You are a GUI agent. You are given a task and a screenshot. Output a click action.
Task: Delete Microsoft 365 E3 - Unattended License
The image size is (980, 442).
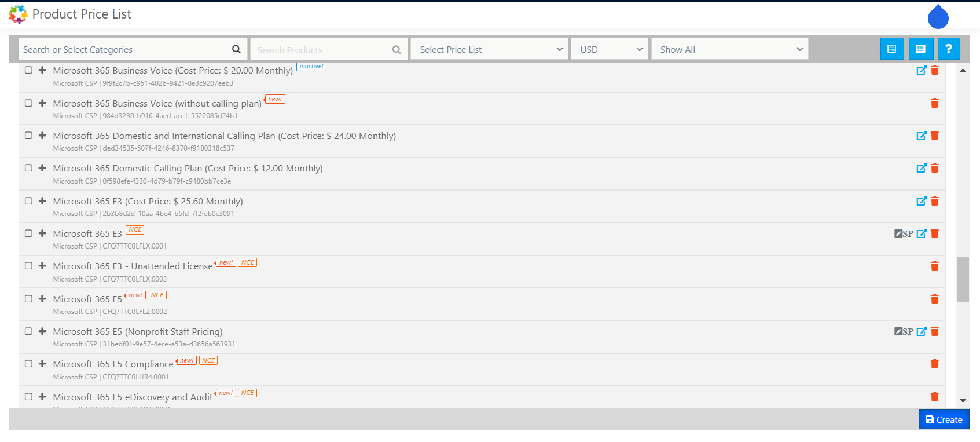tap(935, 266)
